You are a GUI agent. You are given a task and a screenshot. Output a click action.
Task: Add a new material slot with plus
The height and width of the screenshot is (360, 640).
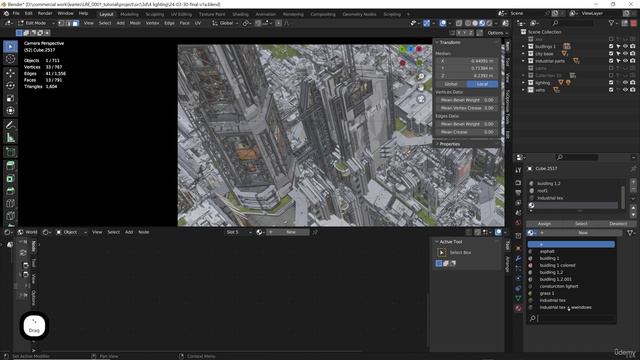633,182
